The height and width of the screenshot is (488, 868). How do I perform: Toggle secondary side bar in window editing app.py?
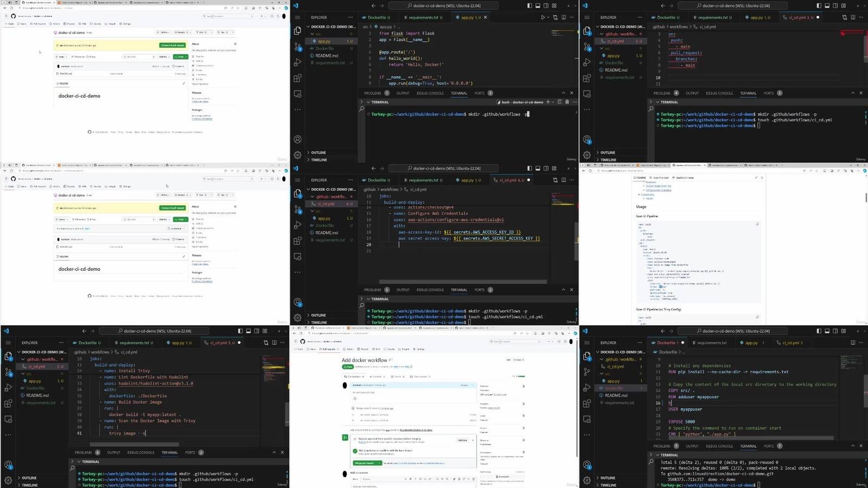546,5
